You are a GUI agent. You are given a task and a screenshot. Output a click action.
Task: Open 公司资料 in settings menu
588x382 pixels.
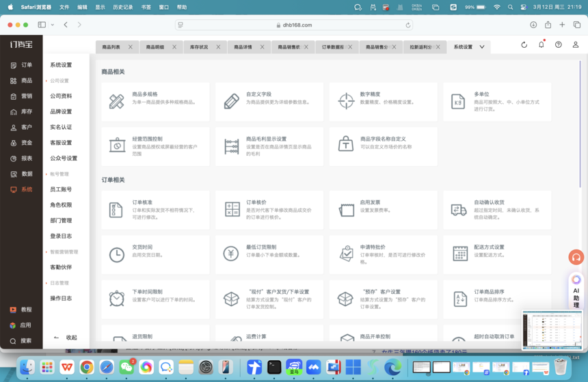(x=61, y=96)
